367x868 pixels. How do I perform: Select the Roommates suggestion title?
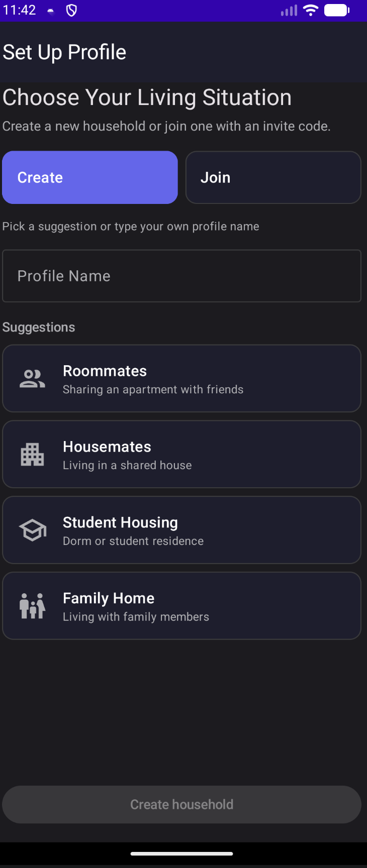pos(105,371)
